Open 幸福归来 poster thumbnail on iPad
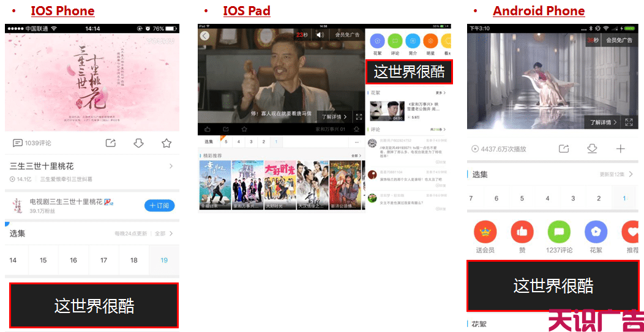644x332 pixels. pos(215,185)
